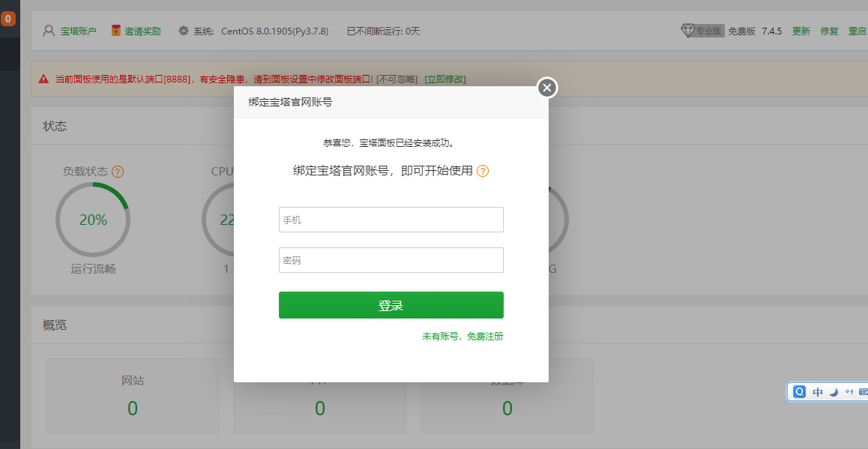
Task: Toggle 中 Chinese input mode
Action: click(818, 392)
